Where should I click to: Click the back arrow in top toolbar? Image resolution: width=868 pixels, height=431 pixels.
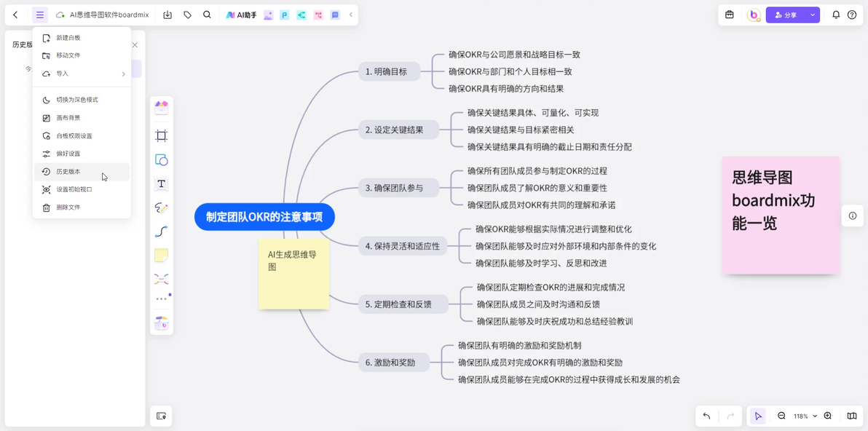click(15, 15)
